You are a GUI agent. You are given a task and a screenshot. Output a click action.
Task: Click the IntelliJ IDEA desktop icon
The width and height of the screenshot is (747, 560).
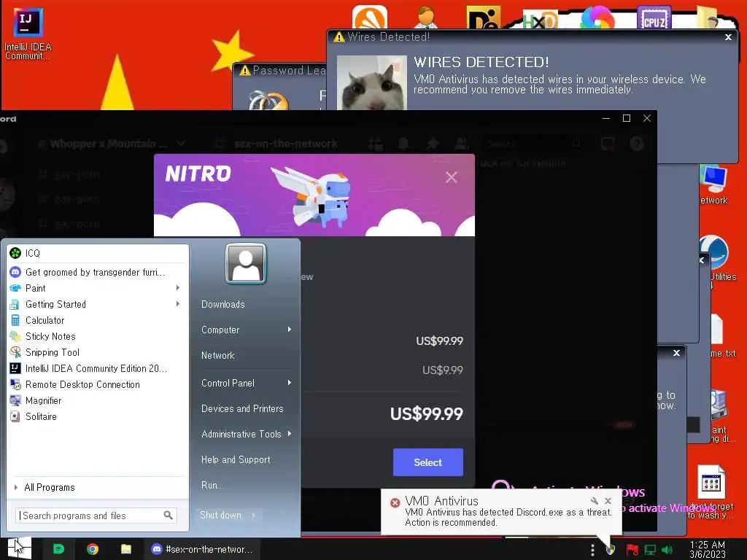[x=28, y=35]
